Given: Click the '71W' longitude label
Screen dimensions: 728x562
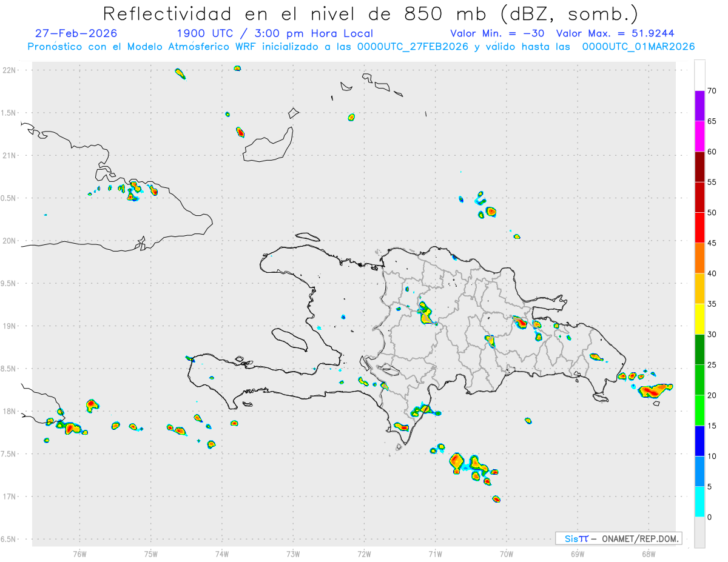Looking at the screenshot, I should click(435, 554).
